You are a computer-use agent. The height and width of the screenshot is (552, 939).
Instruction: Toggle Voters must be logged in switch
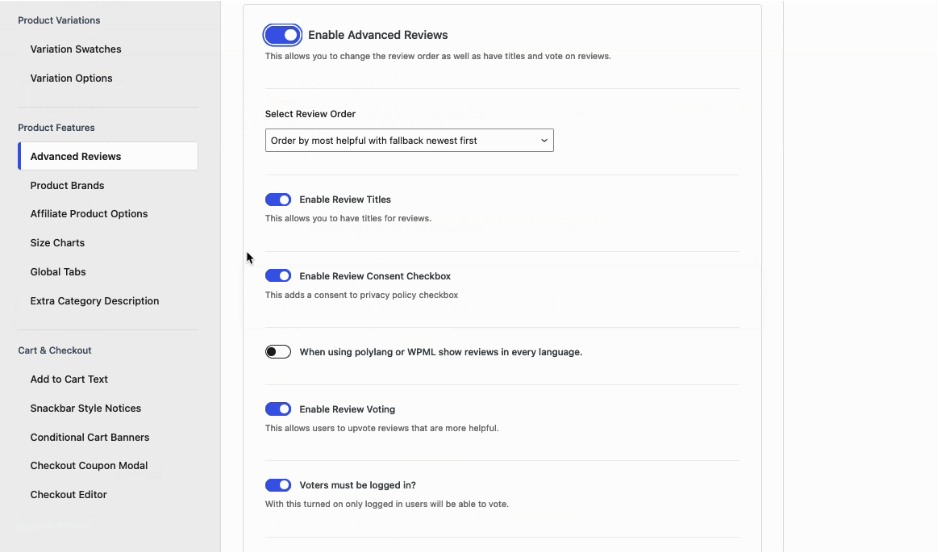(x=278, y=485)
